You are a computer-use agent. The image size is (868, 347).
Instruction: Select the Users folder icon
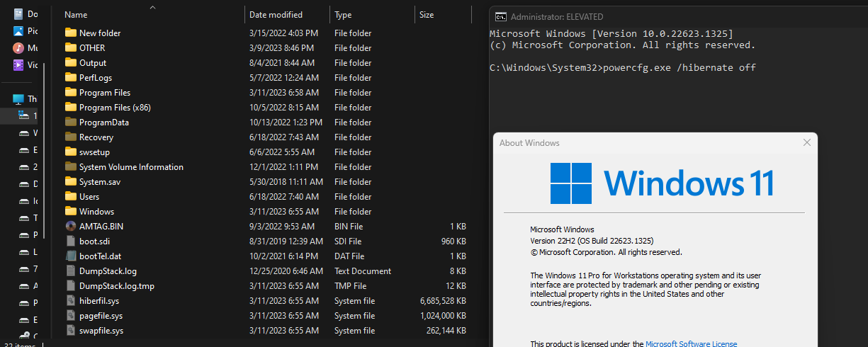(70, 196)
